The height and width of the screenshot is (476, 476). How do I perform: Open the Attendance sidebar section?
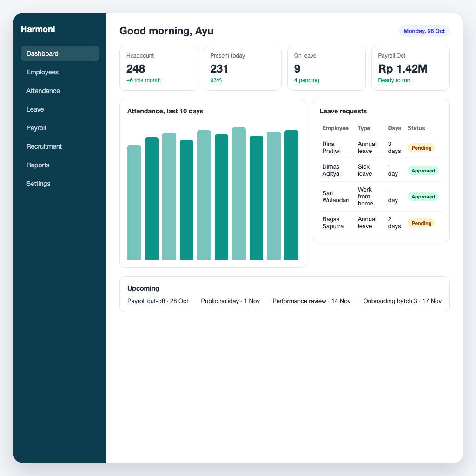(x=60, y=91)
